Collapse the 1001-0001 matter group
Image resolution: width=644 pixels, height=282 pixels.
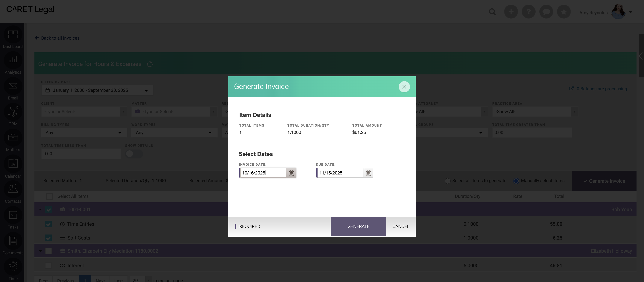point(40,209)
